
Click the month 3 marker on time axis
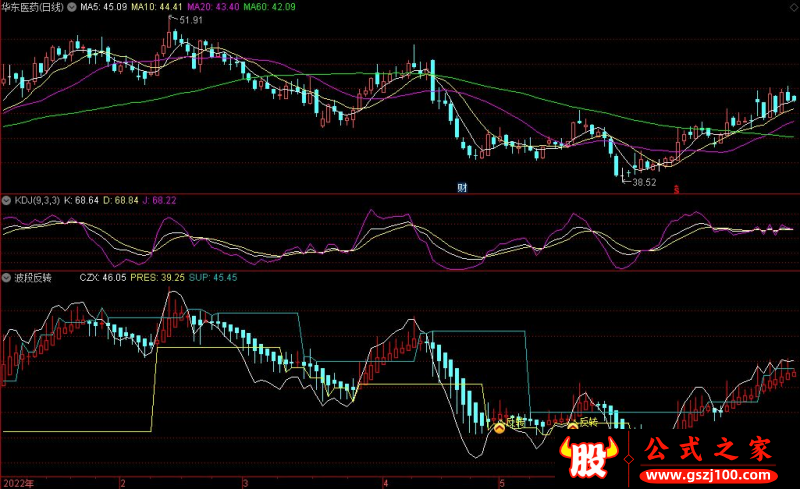click(245, 483)
